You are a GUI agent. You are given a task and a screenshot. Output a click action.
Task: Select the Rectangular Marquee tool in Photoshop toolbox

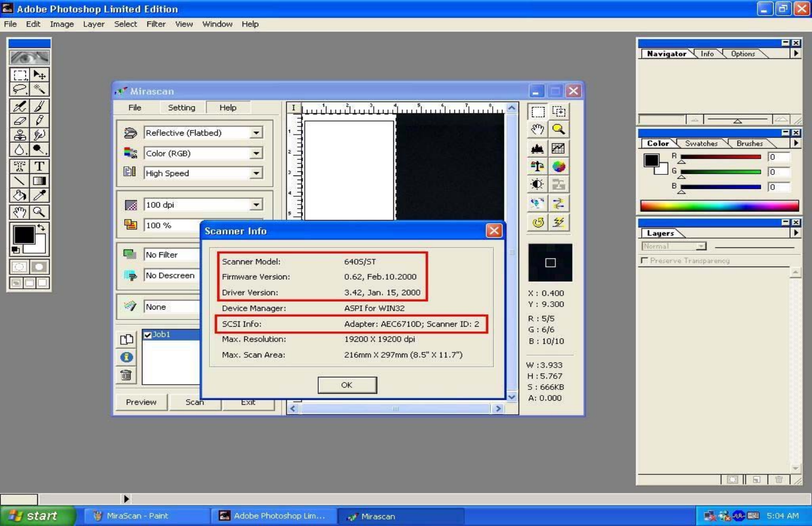pos(20,75)
